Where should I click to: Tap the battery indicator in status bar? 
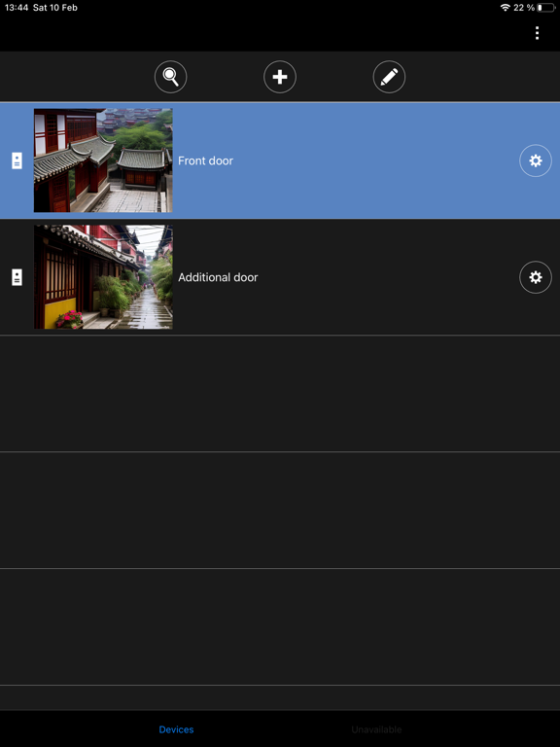click(x=546, y=8)
